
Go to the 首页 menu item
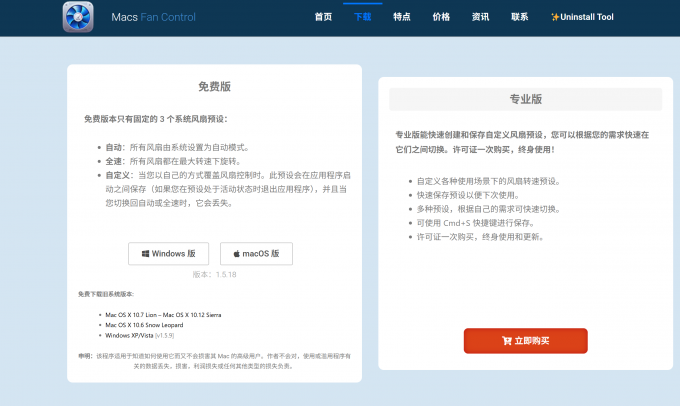(x=323, y=17)
